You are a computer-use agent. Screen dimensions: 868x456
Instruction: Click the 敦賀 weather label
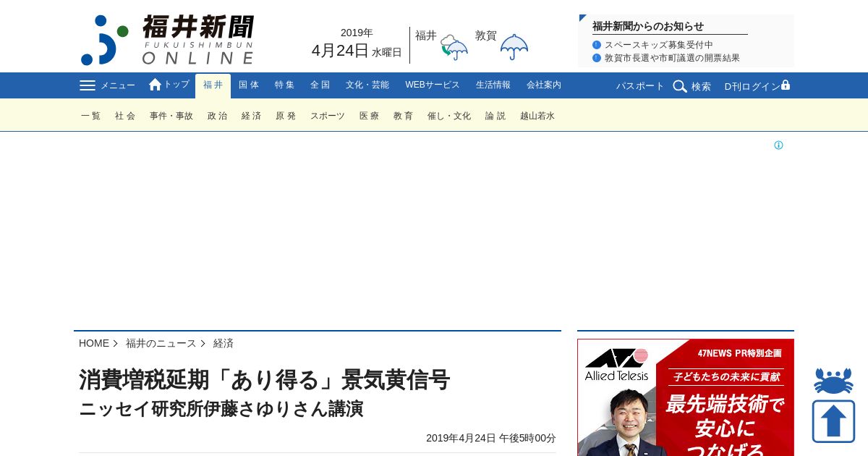(486, 35)
